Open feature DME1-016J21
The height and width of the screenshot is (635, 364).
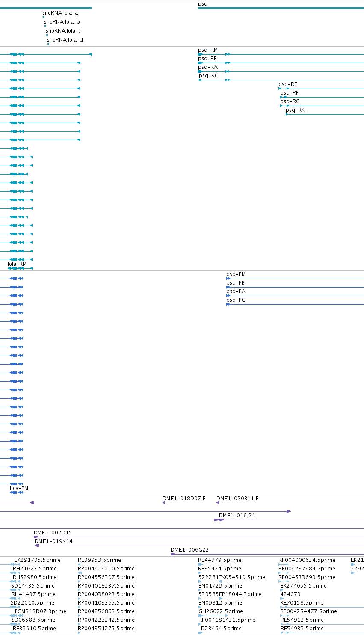(237, 516)
